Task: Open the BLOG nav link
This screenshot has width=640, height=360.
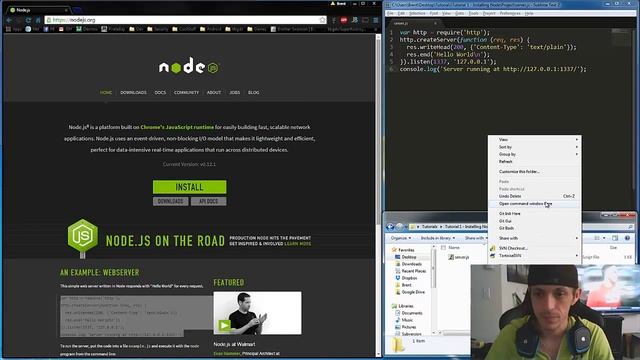Action: click(253, 93)
